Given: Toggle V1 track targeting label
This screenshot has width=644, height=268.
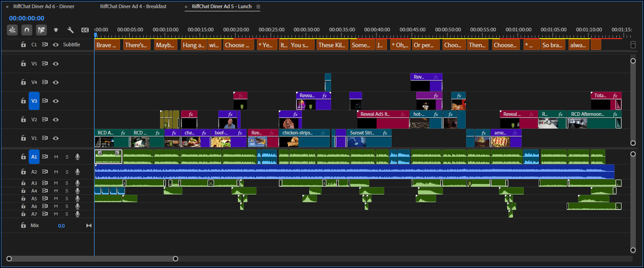Looking at the screenshot, I should tap(34, 138).
